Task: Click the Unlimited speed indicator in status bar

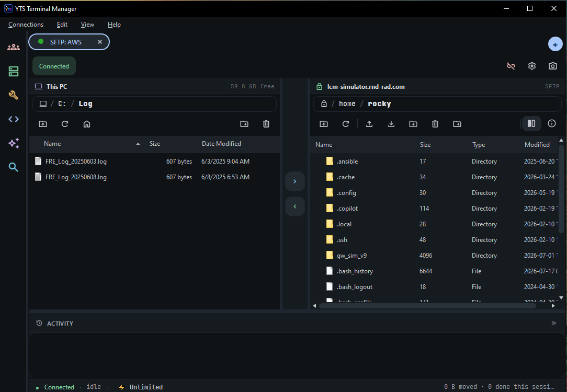Action: tap(141, 387)
